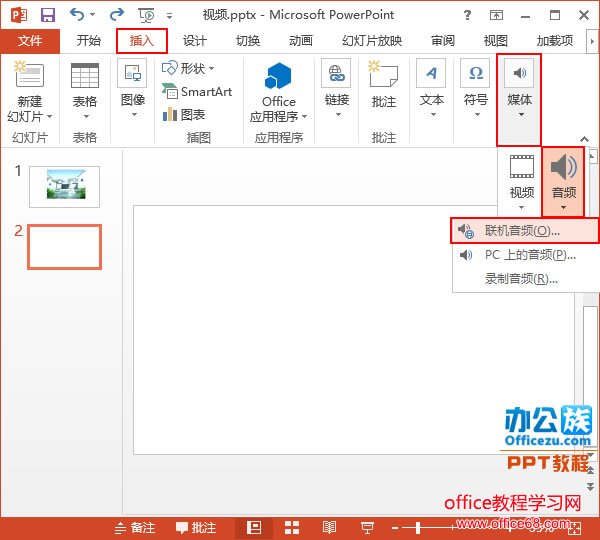Image resolution: width=600 pixels, height=540 pixels.
Task: Click the 新建幻灯片 new slide icon
Action: 29,74
